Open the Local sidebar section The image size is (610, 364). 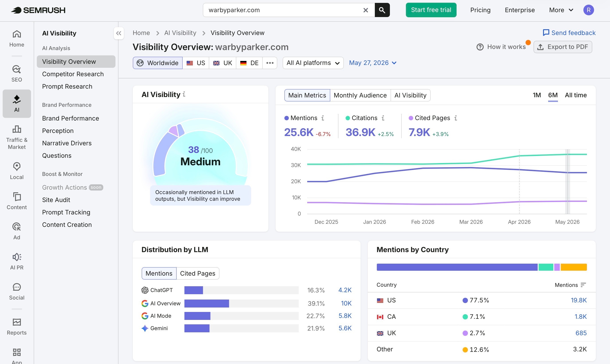click(x=17, y=171)
